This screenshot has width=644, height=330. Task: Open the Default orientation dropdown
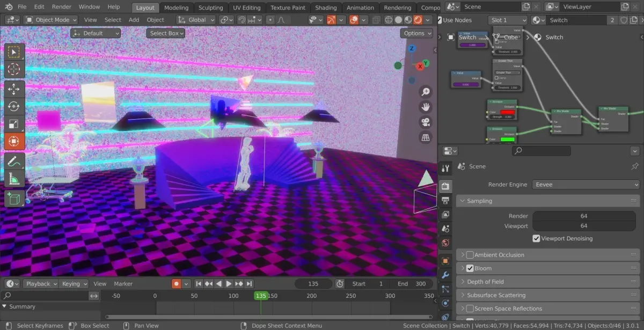(x=96, y=33)
